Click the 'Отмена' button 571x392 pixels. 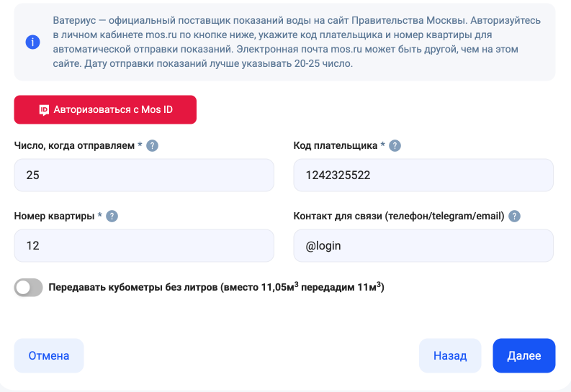point(49,355)
